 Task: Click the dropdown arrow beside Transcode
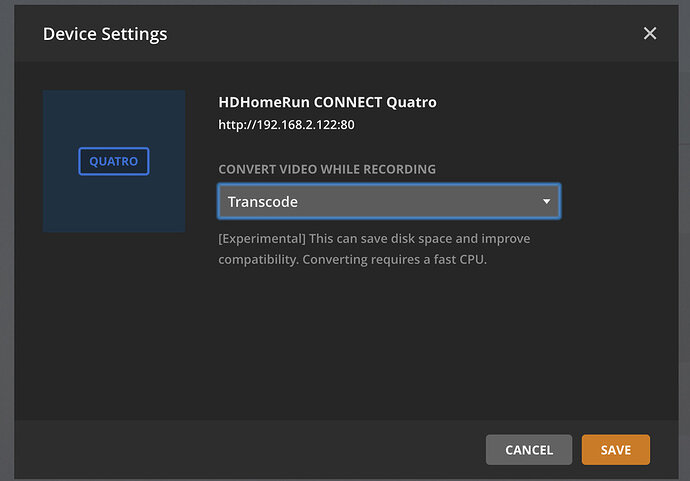click(x=546, y=201)
